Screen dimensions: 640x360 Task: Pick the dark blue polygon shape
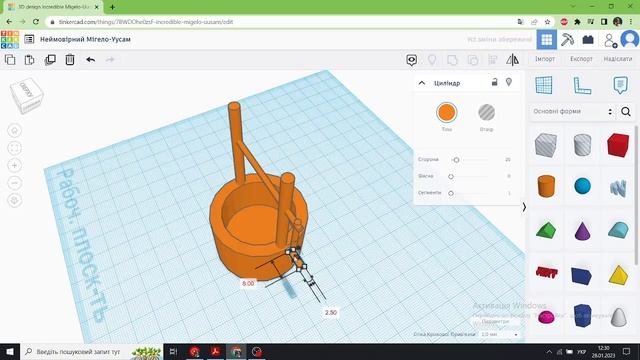click(x=582, y=315)
